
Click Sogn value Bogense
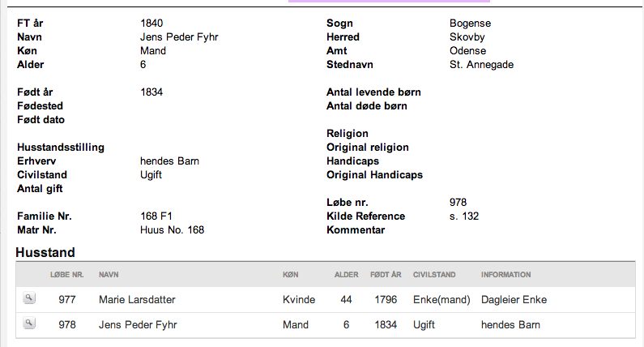pos(471,23)
